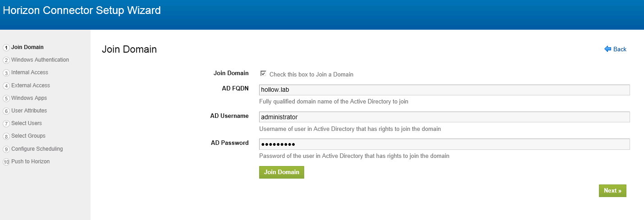644x220 pixels.
Task: Click the step 5 number icon
Action: (x=6, y=99)
